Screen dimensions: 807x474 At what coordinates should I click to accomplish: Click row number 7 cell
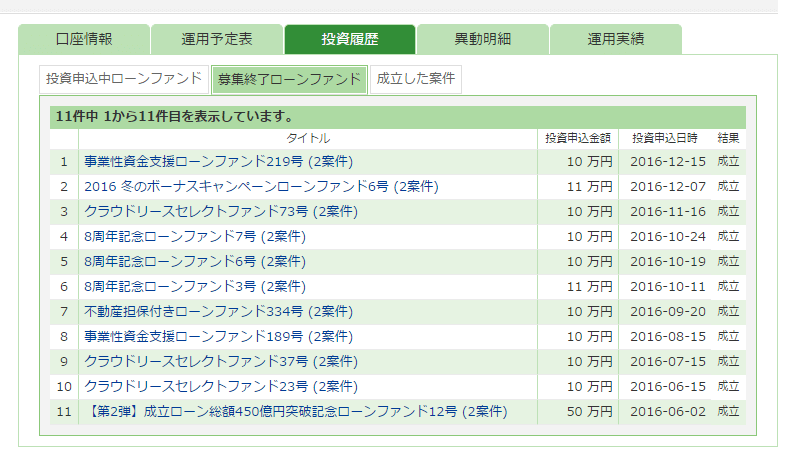pos(64,311)
